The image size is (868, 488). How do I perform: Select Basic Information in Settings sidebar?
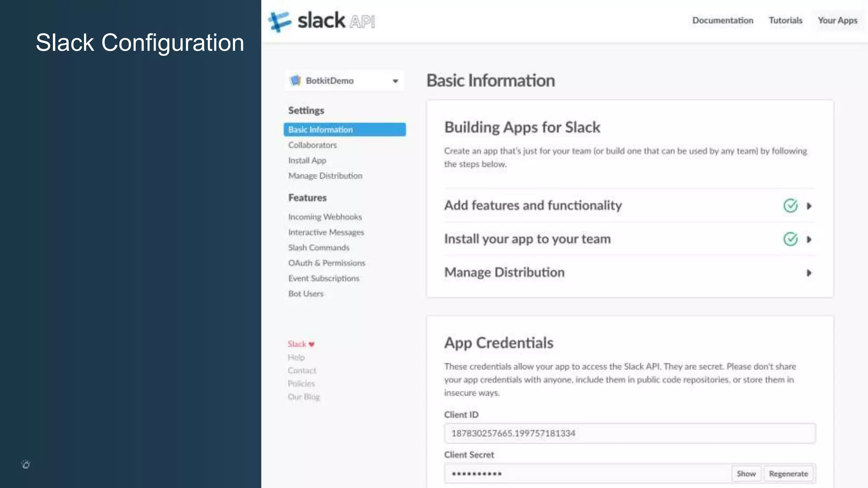(x=345, y=130)
